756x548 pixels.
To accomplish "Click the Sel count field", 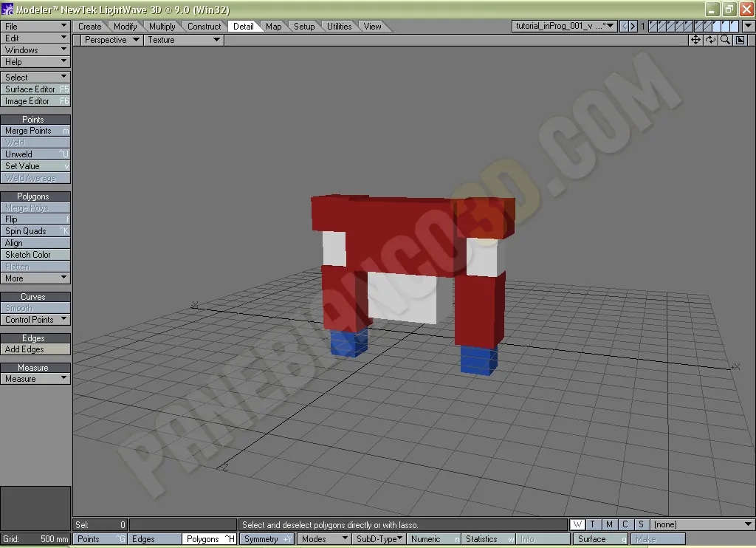I will 100,524.
